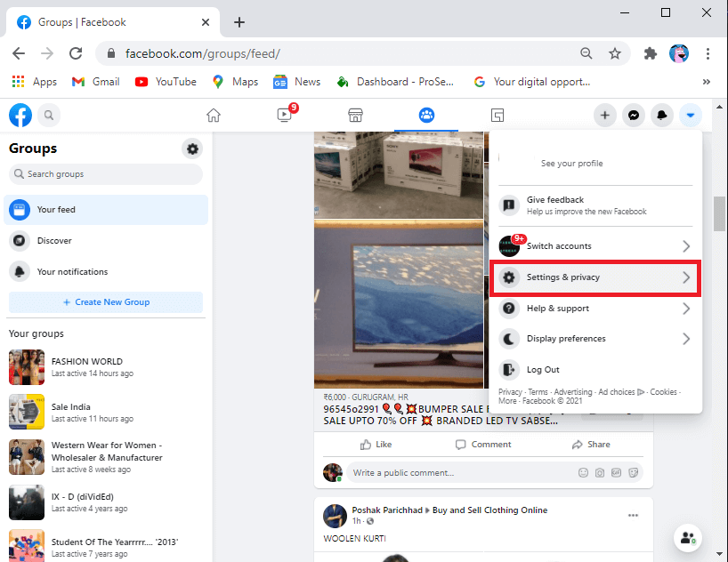Choose Switch accounts option
Screen dimensions: 728x562
595,246
